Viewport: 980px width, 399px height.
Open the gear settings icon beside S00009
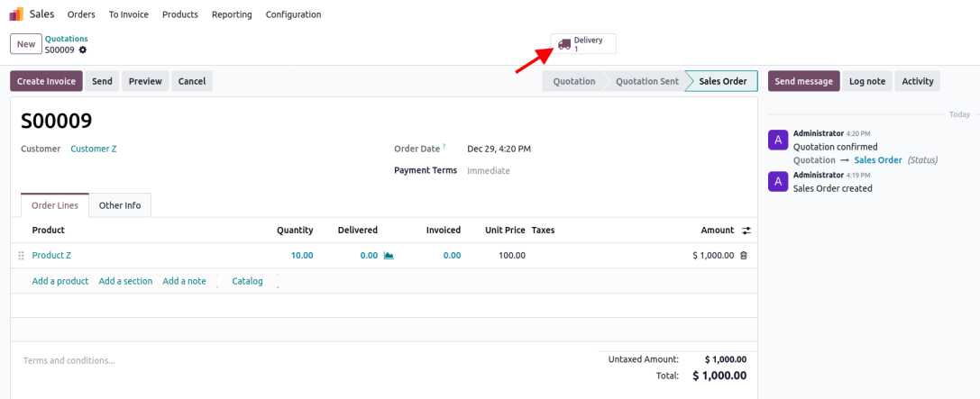click(83, 50)
